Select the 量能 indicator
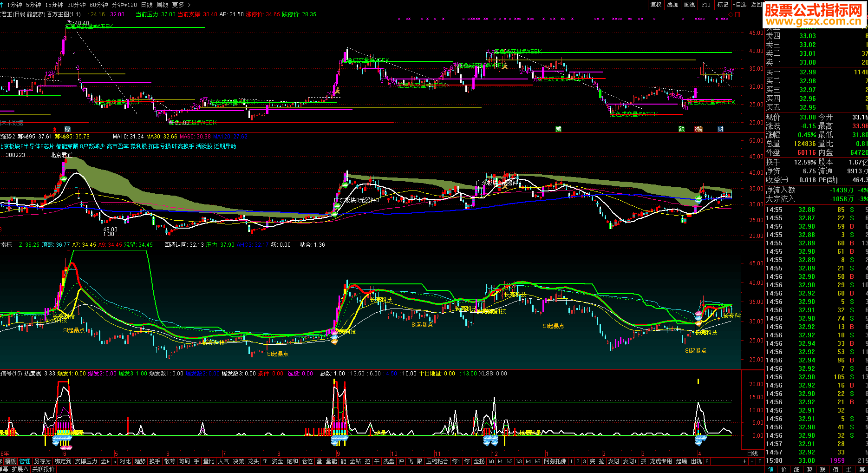 331,461
